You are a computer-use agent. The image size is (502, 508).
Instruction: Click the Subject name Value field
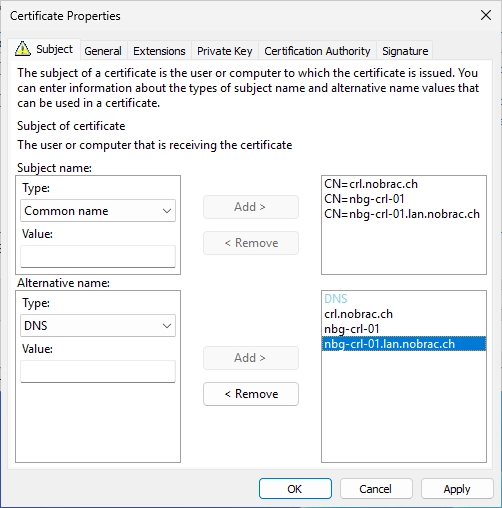pos(98,256)
